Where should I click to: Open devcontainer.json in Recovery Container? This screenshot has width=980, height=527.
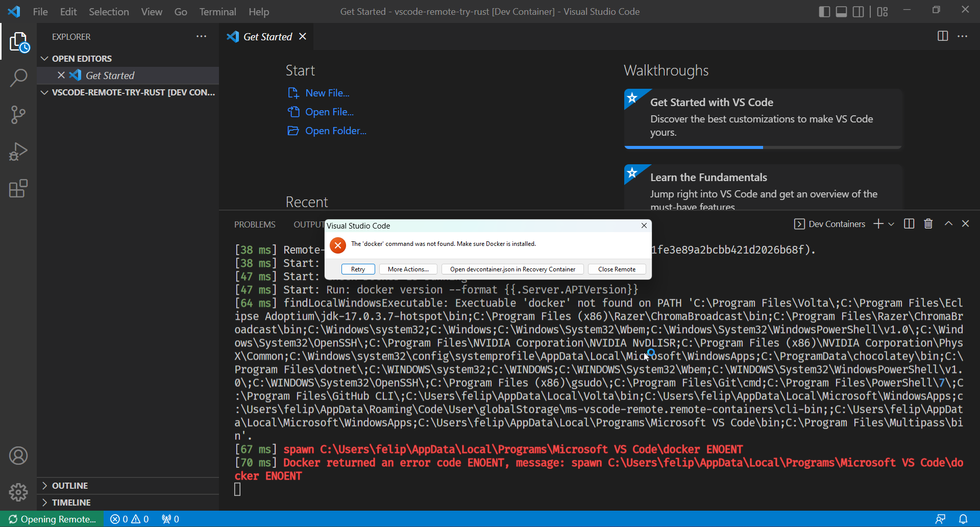pyautogui.click(x=512, y=269)
